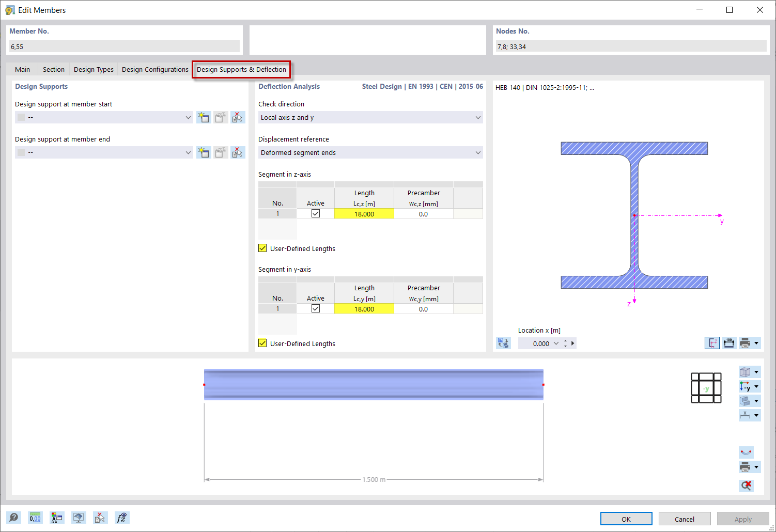776x532 pixels.
Task: Open the Check direction dropdown
Action: click(370, 117)
